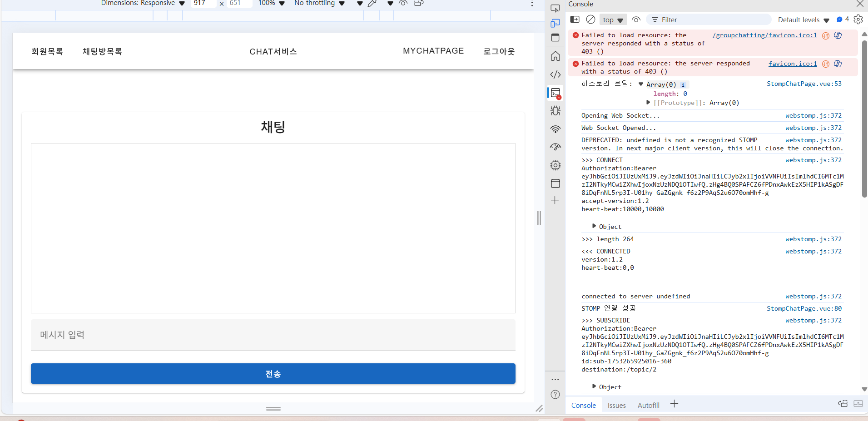Screen dimensions: 868x421
Task: Open DevTools Help question mark icon
Action: [x=555, y=394]
